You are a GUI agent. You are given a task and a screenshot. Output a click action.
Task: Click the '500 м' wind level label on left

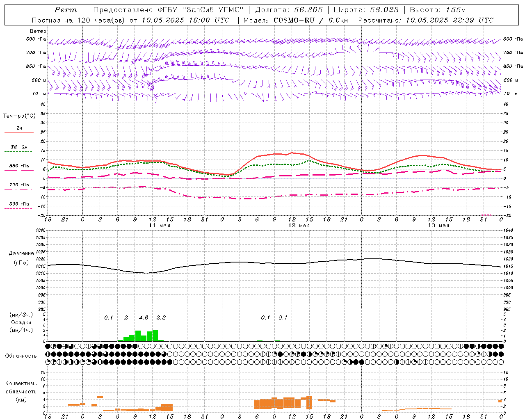(x=39, y=80)
